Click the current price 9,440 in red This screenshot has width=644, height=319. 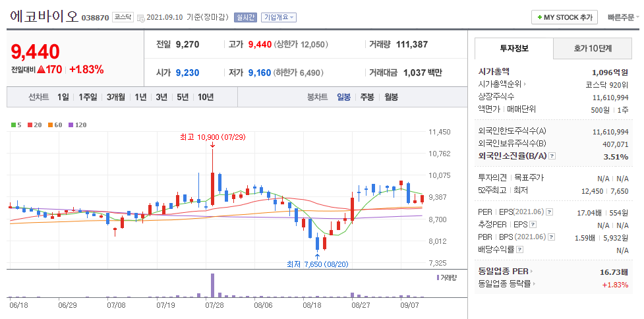click(x=36, y=52)
